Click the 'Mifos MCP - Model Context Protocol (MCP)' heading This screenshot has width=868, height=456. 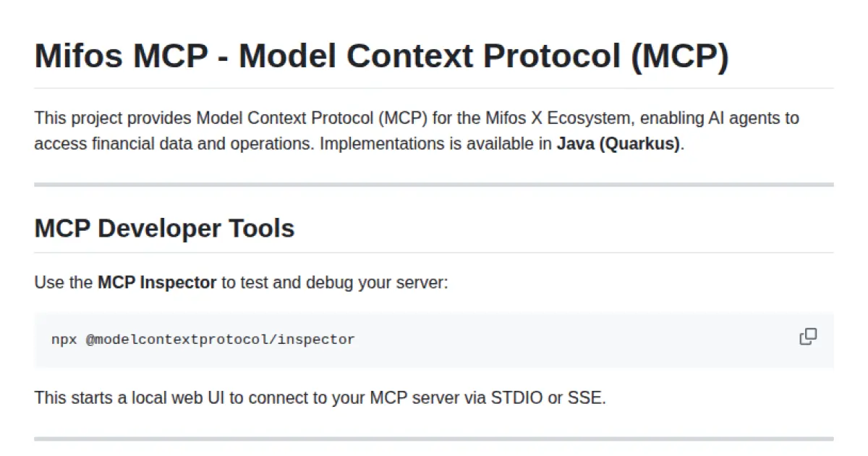point(383,56)
